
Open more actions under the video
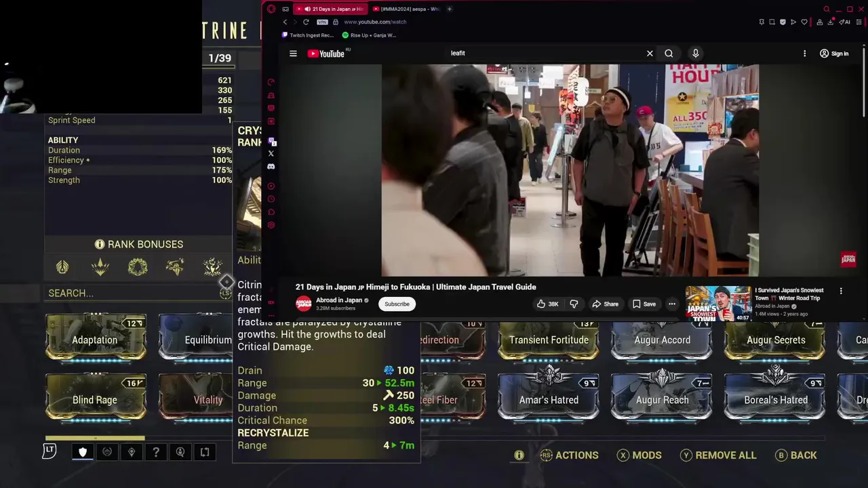click(672, 304)
